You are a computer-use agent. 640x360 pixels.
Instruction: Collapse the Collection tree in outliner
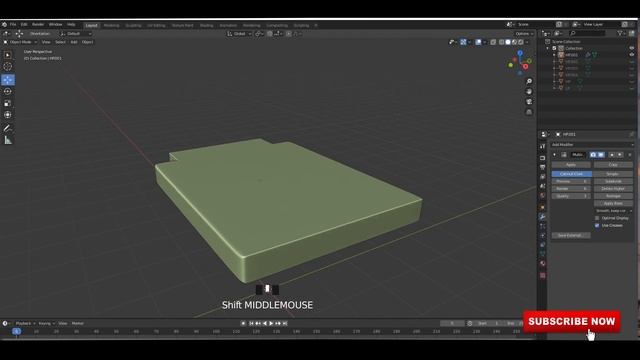pyautogui.click(x=548, y=48)
